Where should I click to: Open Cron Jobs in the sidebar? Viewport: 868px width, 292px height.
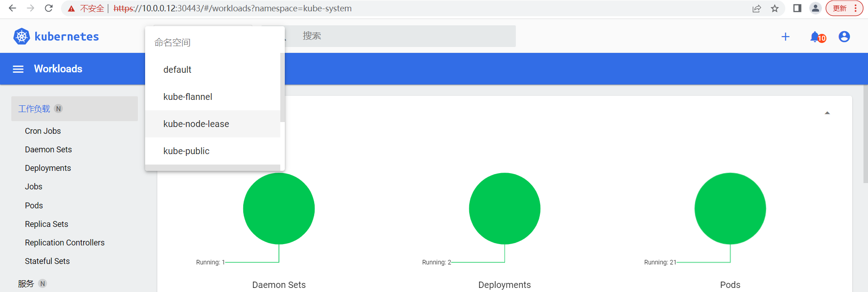pos(42,131)
